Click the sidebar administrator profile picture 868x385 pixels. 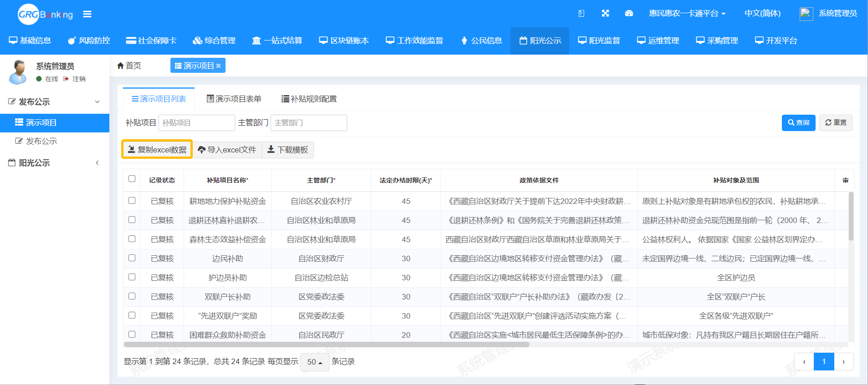(18, 72)
